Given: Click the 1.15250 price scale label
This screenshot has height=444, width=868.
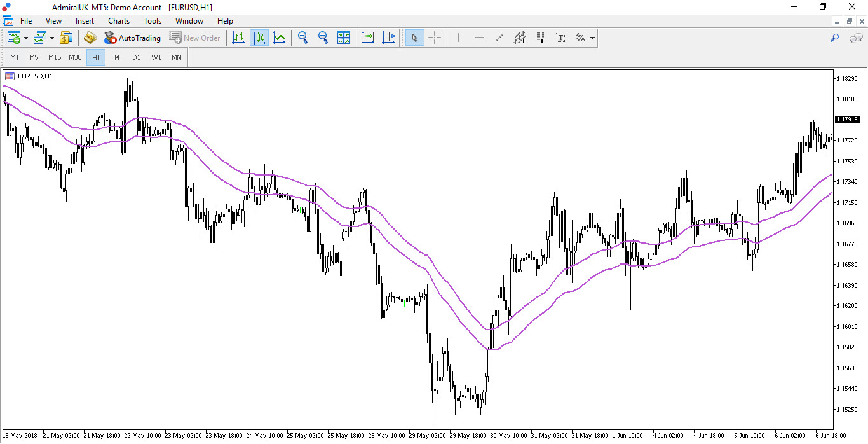Looking at the screenshot, I should [x=847, y=409].
